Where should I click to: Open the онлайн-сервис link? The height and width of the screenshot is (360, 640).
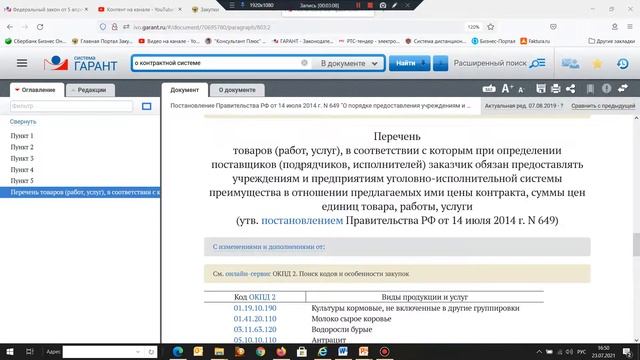coord(248,274)
